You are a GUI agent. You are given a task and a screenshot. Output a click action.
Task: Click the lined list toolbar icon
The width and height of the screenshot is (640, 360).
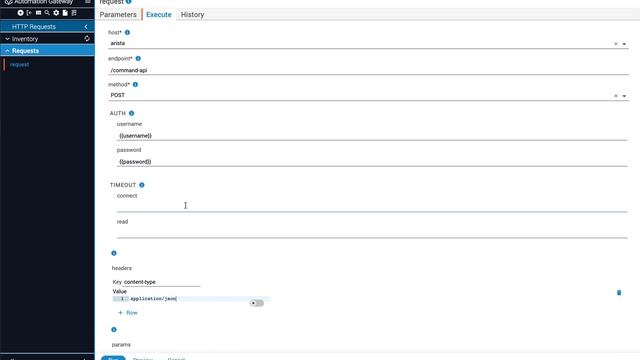click(x=74, y=13)
